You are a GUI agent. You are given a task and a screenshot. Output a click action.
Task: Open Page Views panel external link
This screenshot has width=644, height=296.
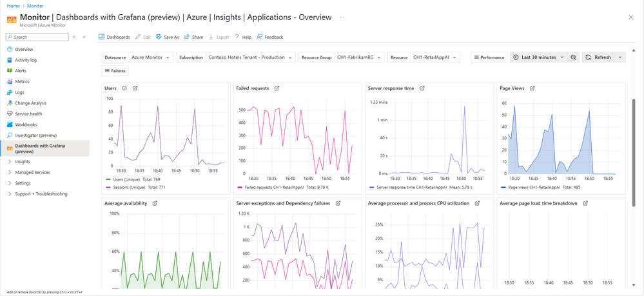click(x=532, y=88)
